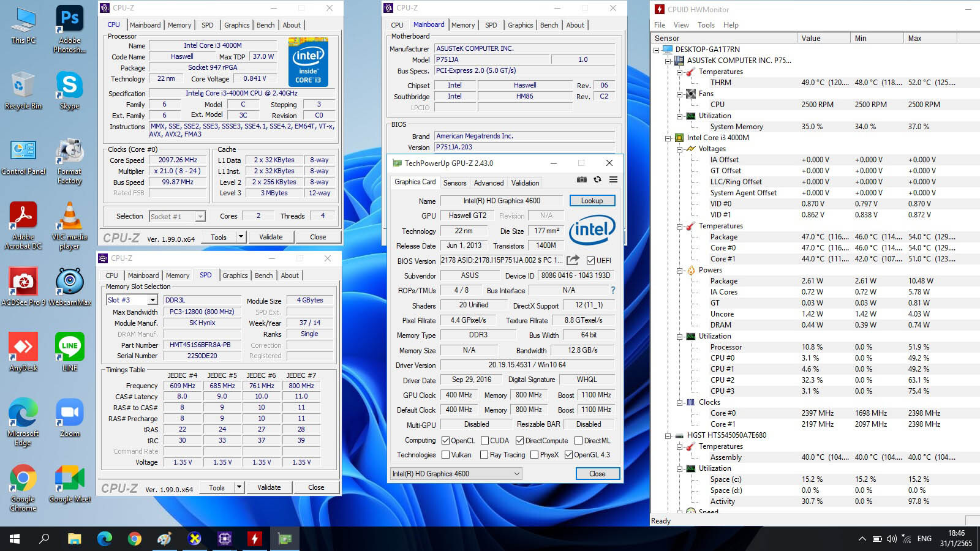980x551 pixels.
Task: Open Windows Start button
Action: pos(15,539)
